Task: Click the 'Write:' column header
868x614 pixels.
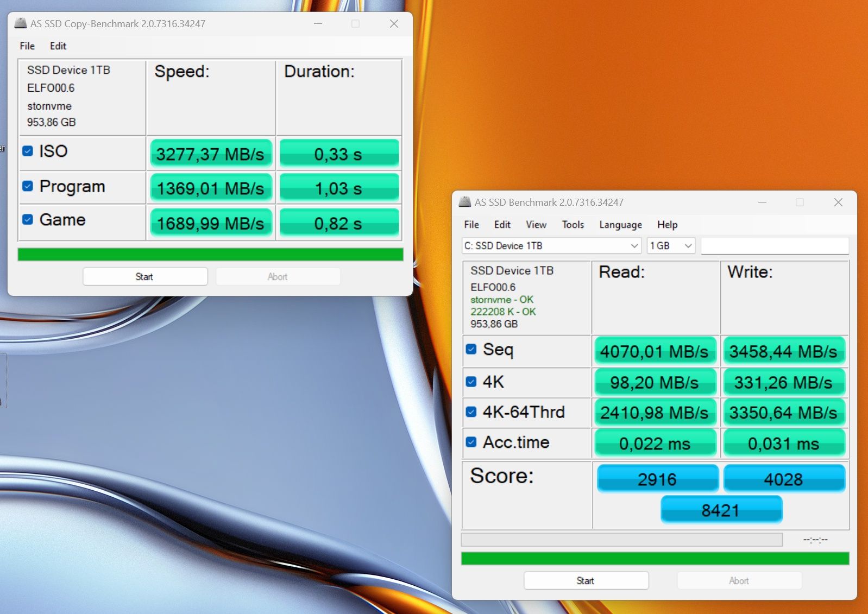Action: (750, 271)
